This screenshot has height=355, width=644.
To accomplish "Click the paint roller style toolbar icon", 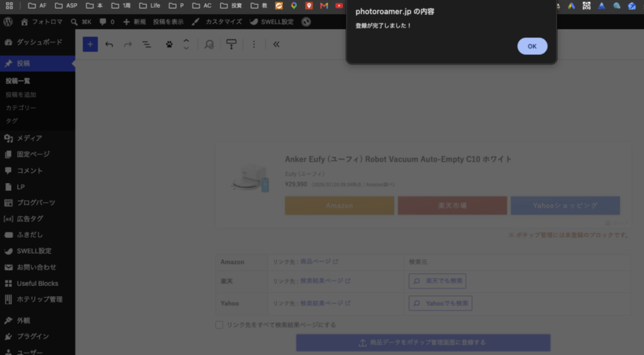I will pos(231,44).
